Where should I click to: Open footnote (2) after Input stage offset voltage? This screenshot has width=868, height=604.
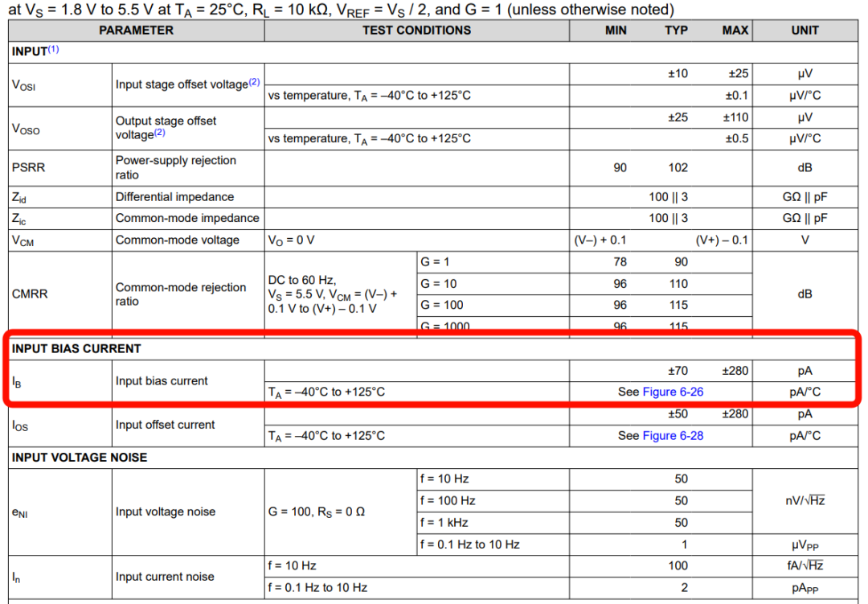254,82
